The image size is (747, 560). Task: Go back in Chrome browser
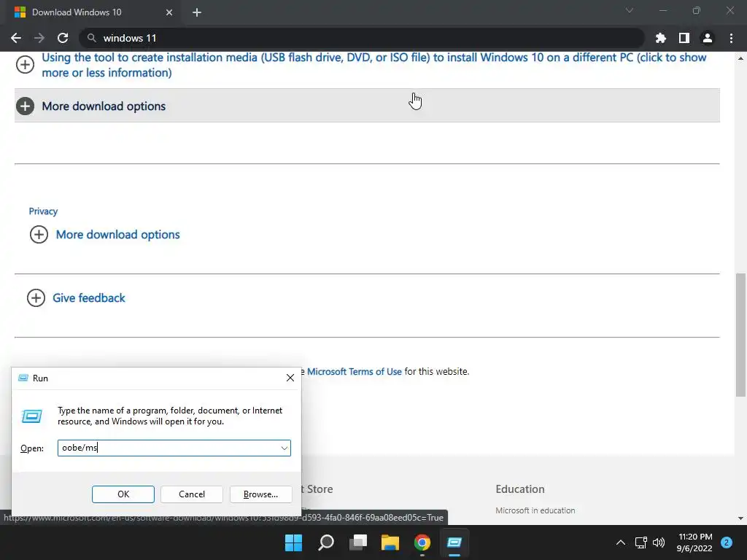(16, 38)
